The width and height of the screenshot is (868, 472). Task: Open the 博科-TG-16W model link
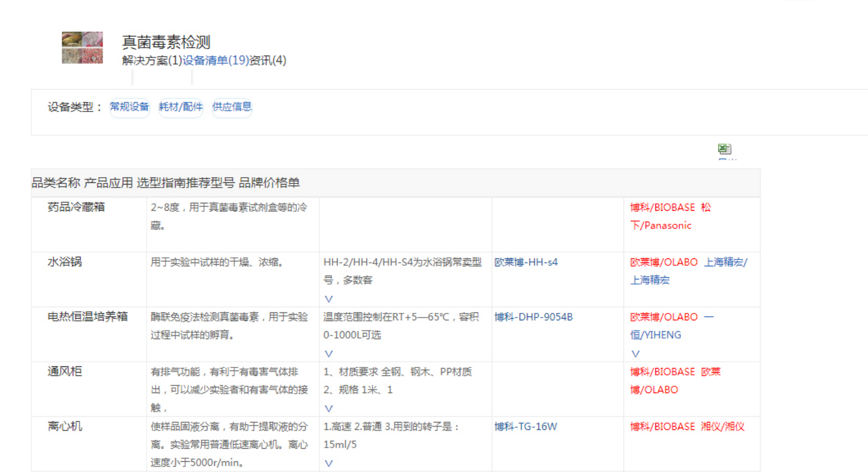525,427
